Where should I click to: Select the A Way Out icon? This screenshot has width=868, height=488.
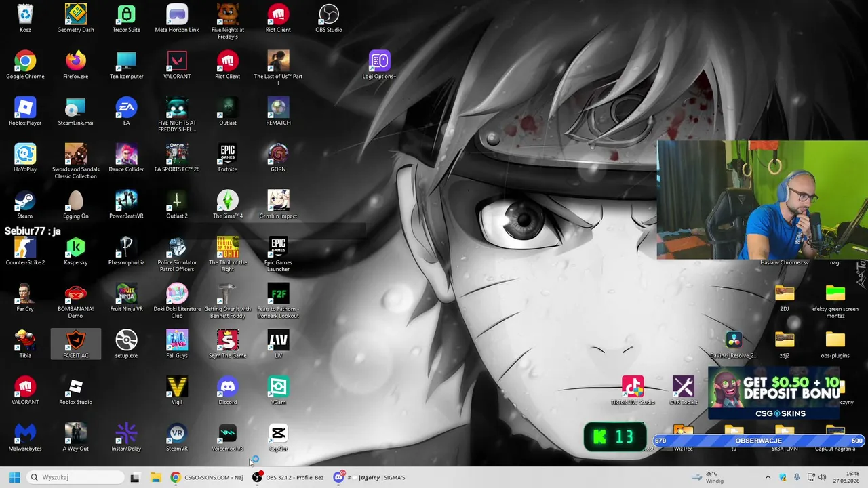(76, 438)
